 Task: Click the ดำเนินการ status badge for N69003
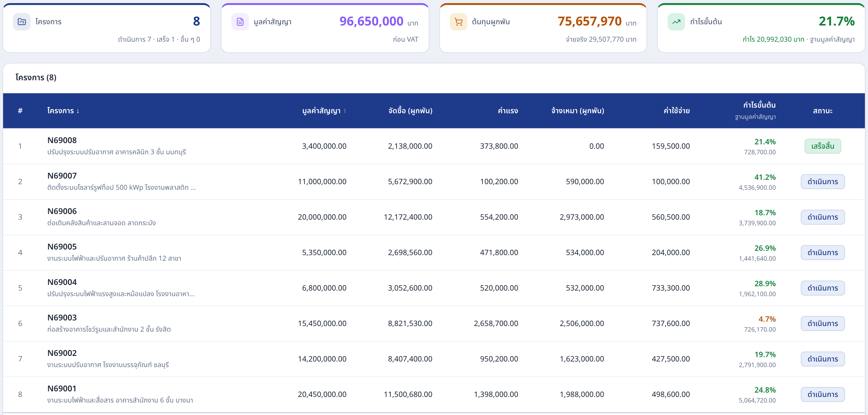823,323
